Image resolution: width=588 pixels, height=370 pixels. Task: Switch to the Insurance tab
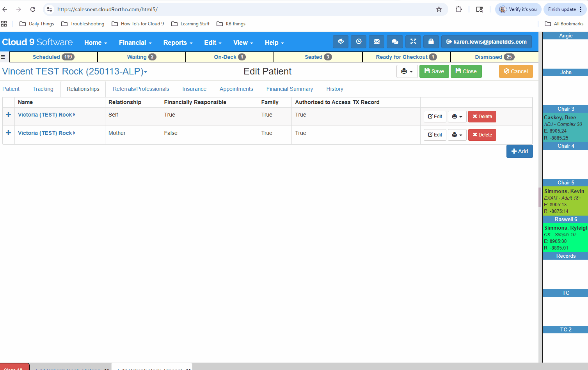(x=194, y=89)
